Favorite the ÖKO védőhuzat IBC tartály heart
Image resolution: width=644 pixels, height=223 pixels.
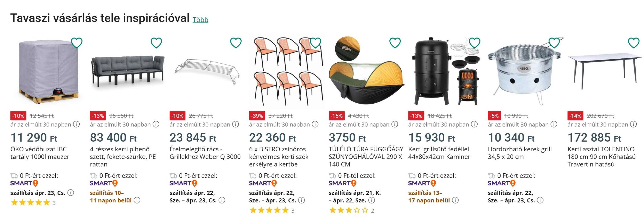(x=76, y=43)
